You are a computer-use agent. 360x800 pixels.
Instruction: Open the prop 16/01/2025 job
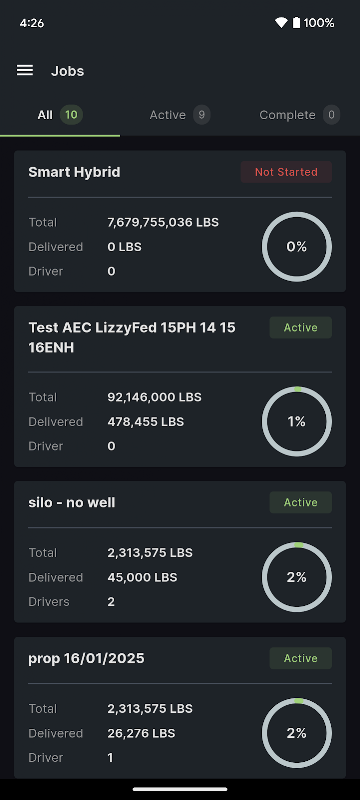pos(180,707)
